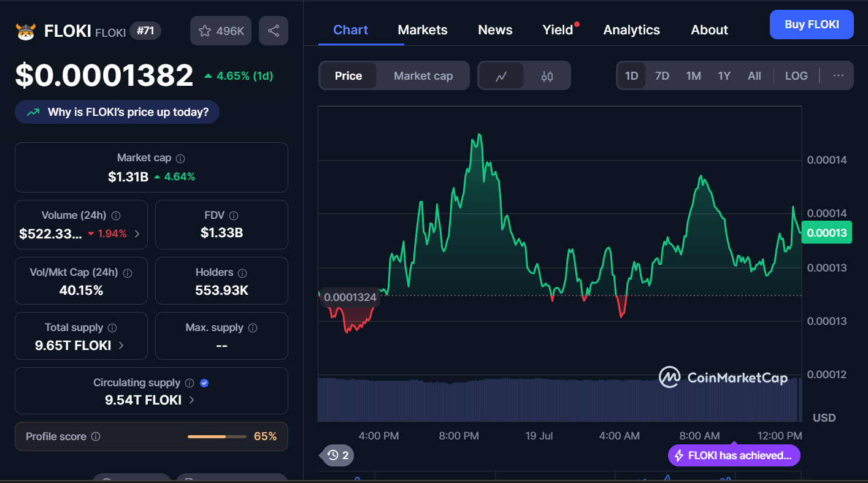Screen dimensions: 868x483
Task: Open the Analytics tab
Action: pyautogui.click(x=632, y=30)
